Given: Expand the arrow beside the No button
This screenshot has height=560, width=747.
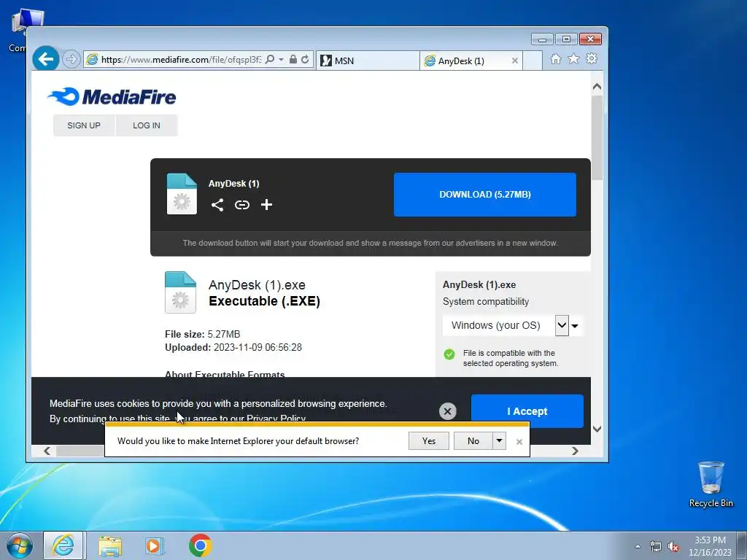Looking at the screenshot, I should pos(499,441).
